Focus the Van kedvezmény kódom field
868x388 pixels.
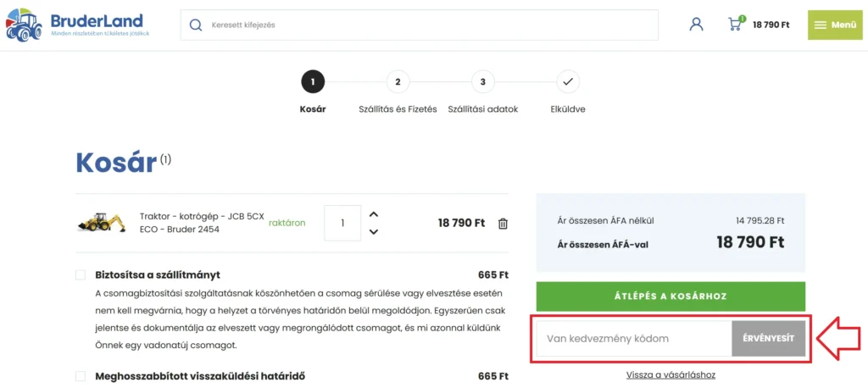pyautogui.click(x=634, y=338)
